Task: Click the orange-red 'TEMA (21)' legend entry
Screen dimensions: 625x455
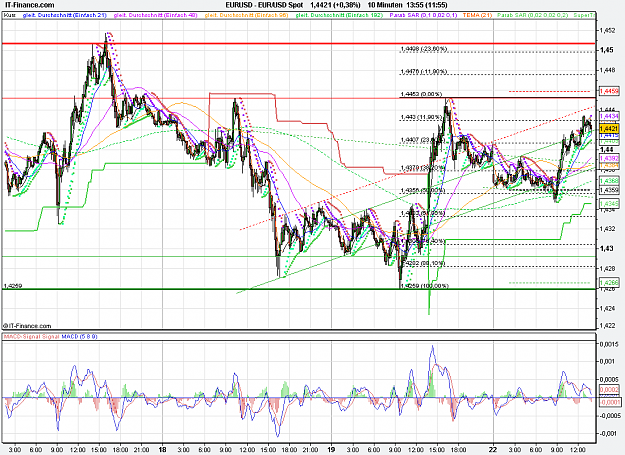Action: click(x=477, y=15)
